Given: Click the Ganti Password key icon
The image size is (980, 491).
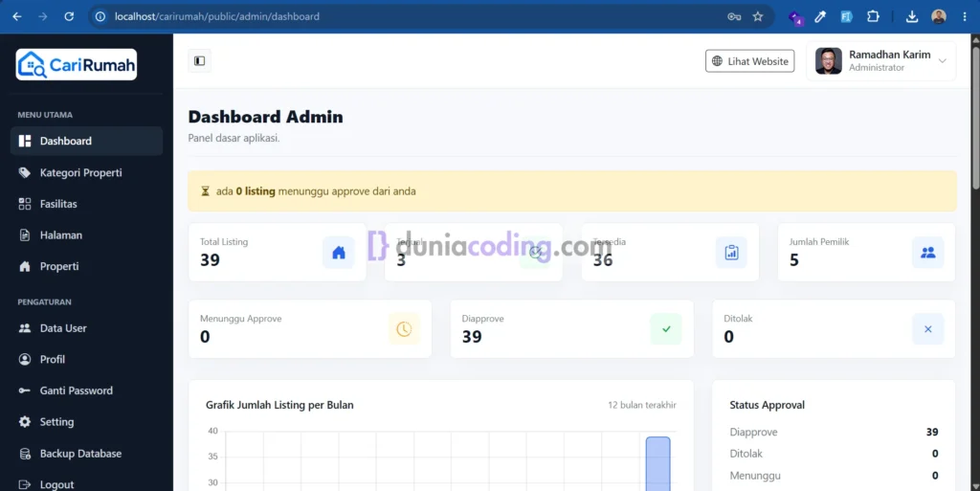Looking at the screenshot, I should (24, 391).
